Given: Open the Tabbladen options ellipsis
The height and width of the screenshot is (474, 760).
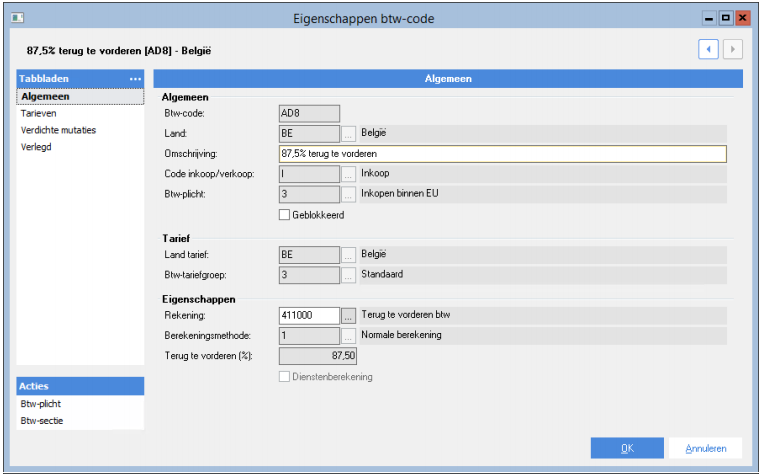Looking at the screenshot, I should pos(135,79).
